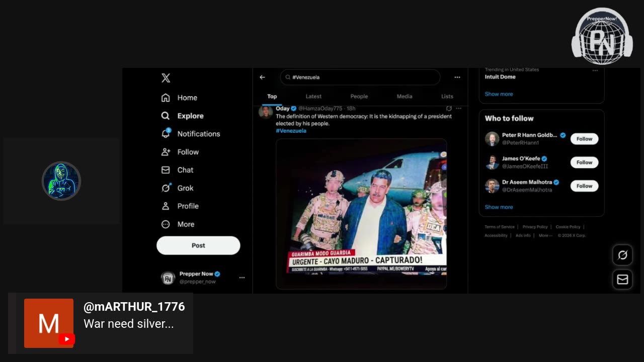Follow James O'Keefe
The height and width of the screenshot is (362, 644).
pos(584,162)
